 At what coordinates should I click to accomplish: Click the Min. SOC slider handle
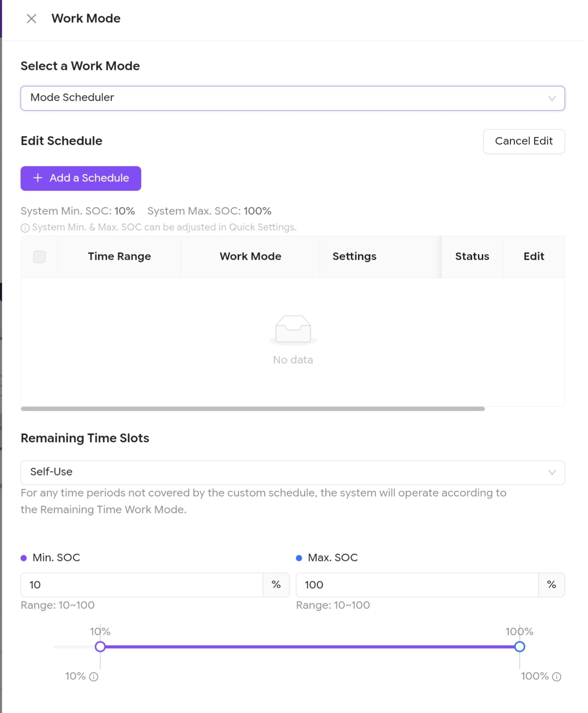coord(100,647)
